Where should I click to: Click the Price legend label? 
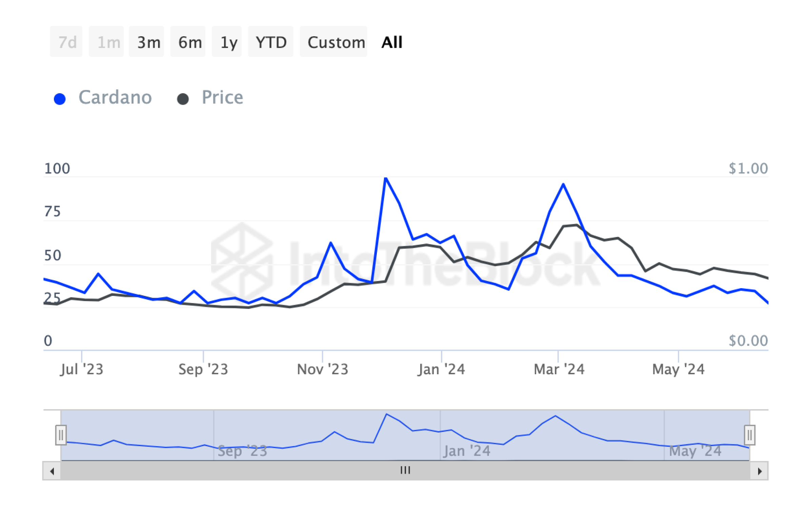click(223, 98)
